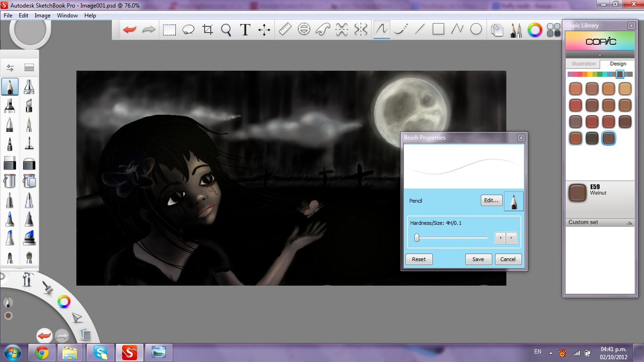Viewport: 644px width, 362px height.
Task: Click the pencil brush preview icon
Action: tap(513, 201)
